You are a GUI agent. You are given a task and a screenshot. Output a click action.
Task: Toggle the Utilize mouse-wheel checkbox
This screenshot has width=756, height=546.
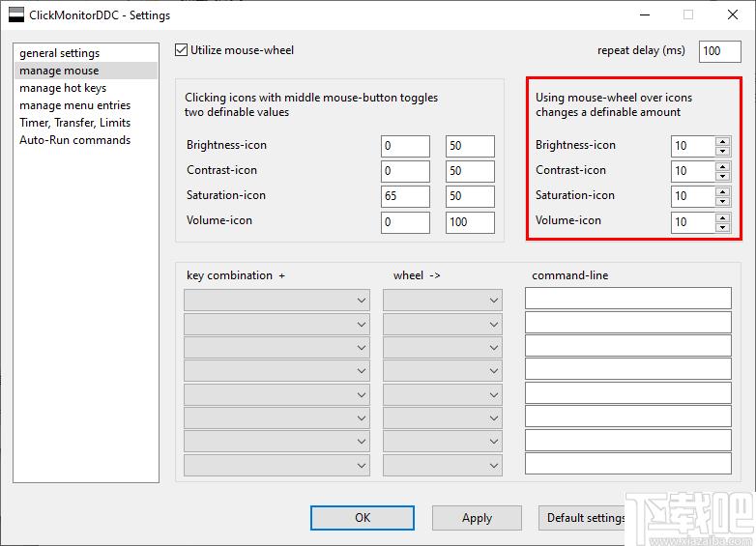[182, 50]
